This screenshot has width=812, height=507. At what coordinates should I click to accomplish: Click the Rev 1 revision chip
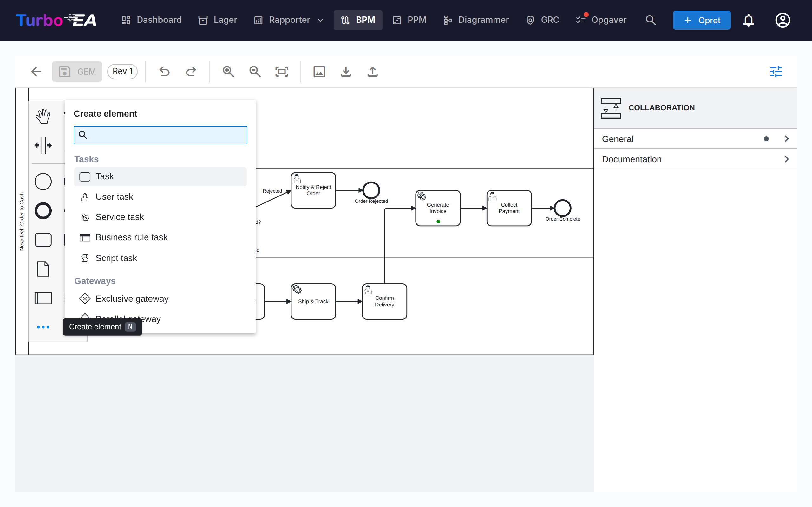click(122, 71)
